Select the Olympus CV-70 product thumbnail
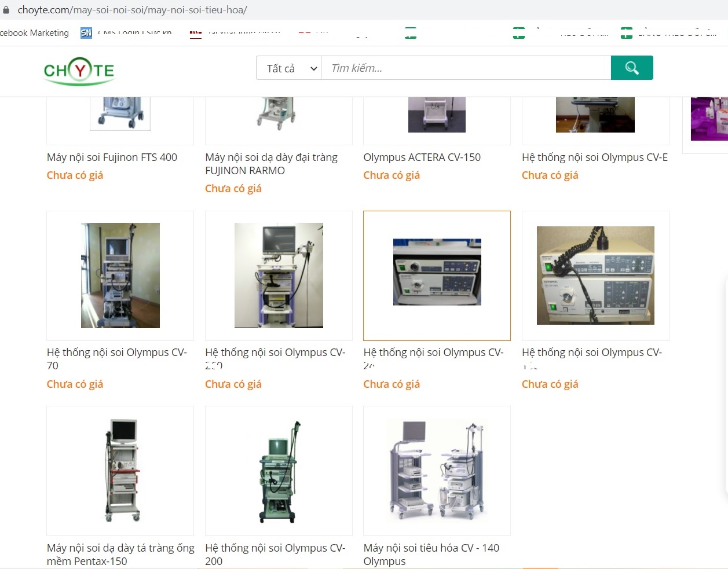Screen dimensions: 728x569 120,276
